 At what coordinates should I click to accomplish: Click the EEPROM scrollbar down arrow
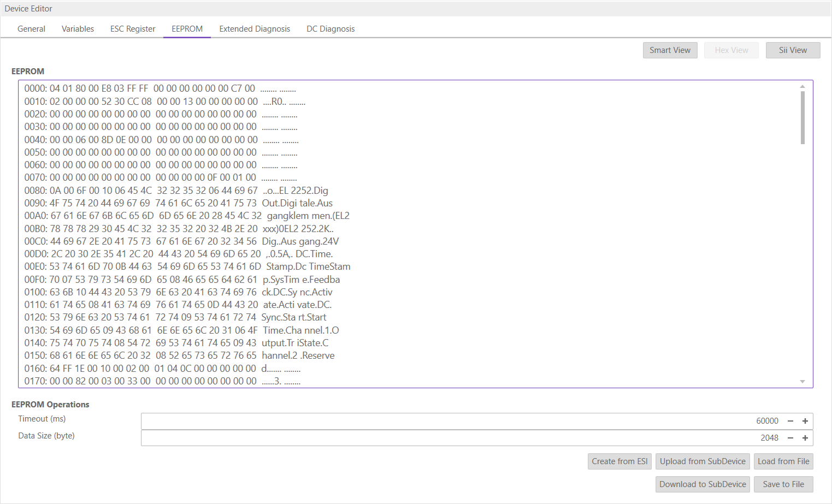(x=802, y=381)
